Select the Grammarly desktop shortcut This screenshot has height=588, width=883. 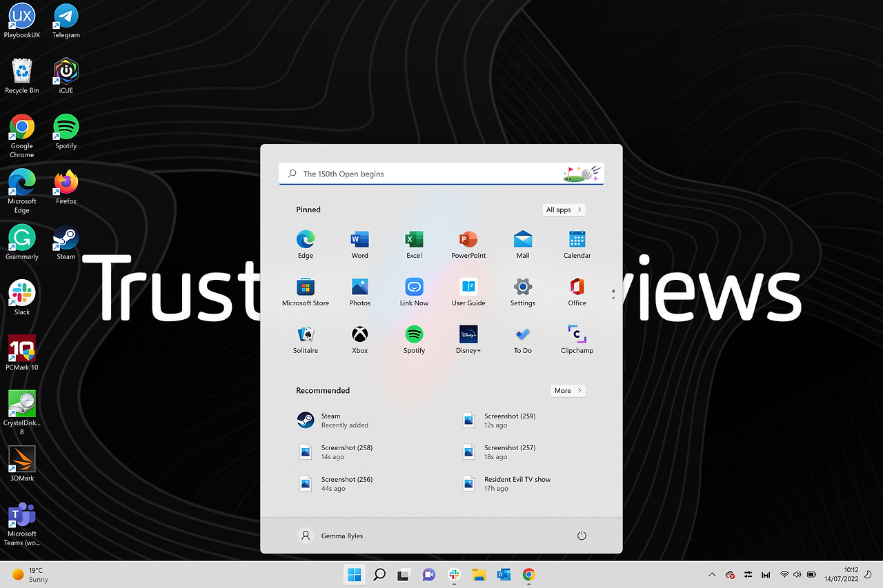tap(22, 242)
